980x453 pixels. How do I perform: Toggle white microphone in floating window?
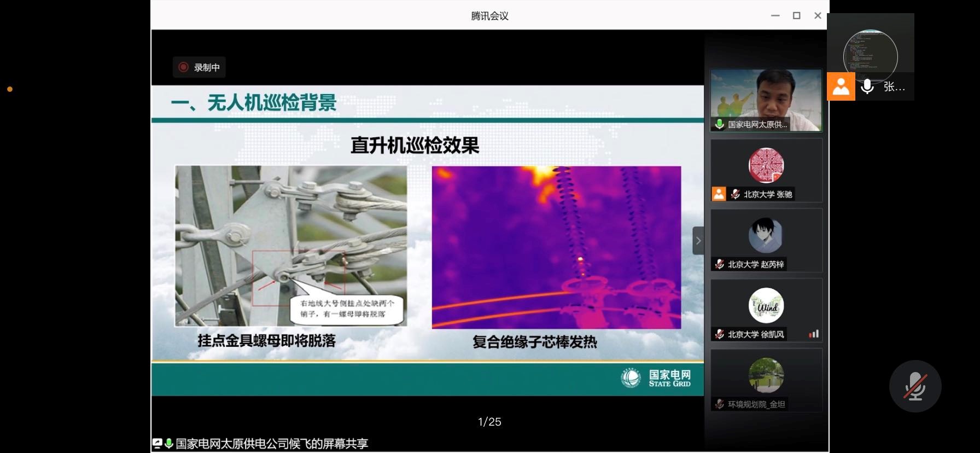click(x=867, y=86)
